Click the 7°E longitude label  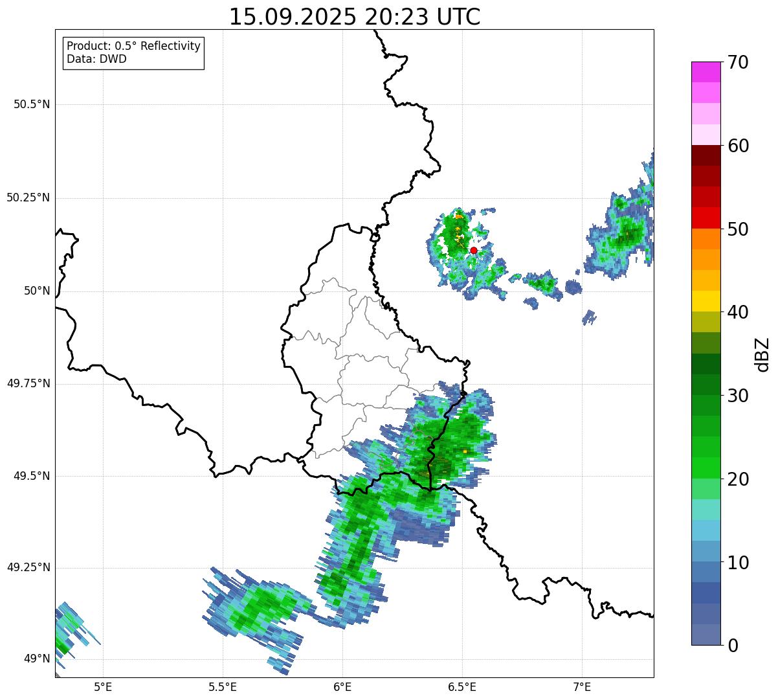pyautogui.click(x=583, y=688)
